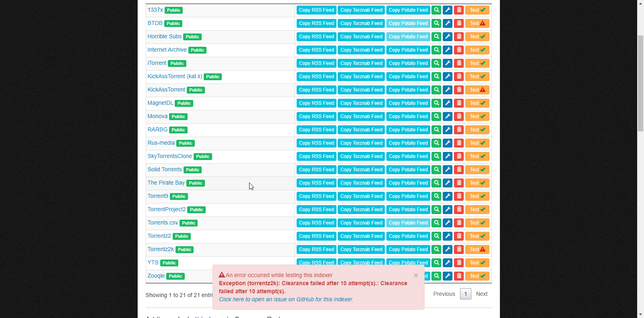Delete SkyTorrentsClone with trash icon
Viewport: 644px width, 318px height.
coord(459,156)
